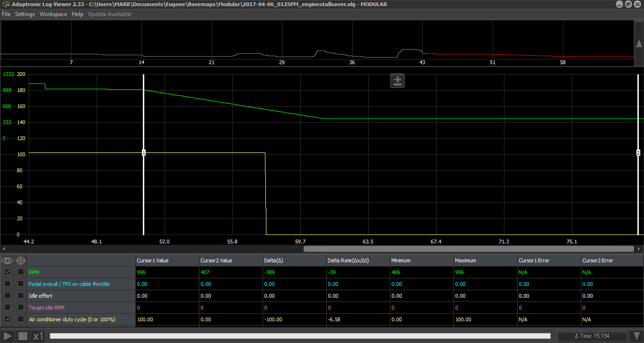The image size is (644, 343).
Task: Click the Update Available! menu item
Action: [x=110, y=14]
